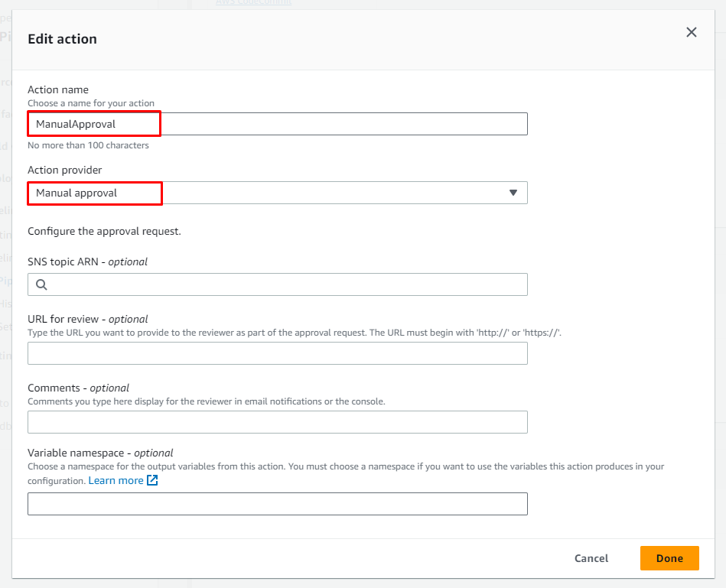The image size is (726, 588).
Task: Click the magnifier icon in SNS topic field
Action: click(41, 284)
